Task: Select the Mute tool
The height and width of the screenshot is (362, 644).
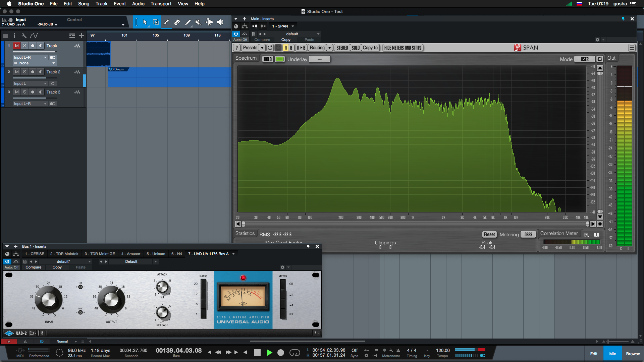Action: point(198,22)
